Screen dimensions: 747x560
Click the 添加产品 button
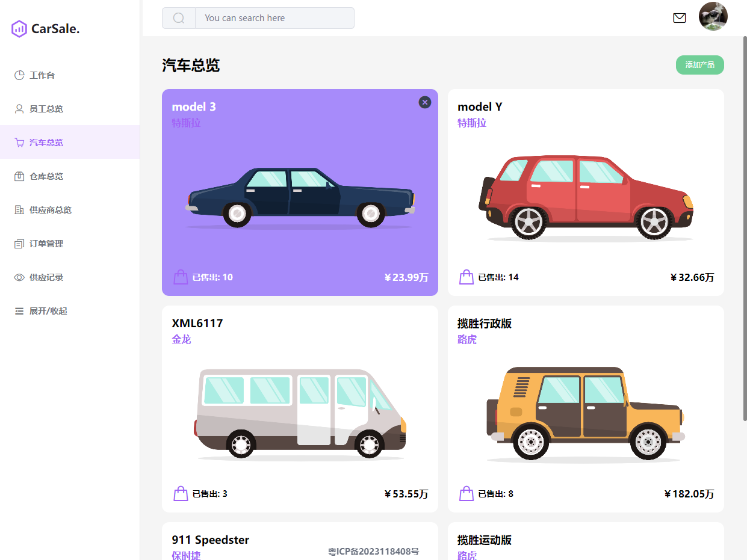click(x=699, y=65)
